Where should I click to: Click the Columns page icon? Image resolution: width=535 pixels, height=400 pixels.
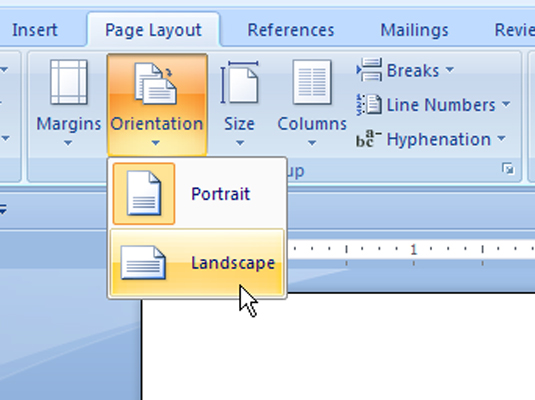click(x=312, y=82)
